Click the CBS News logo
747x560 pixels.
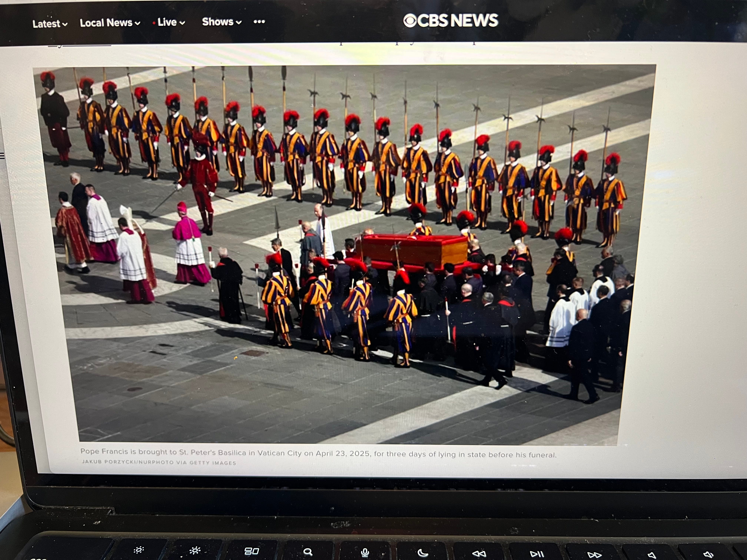click(451, 21)
